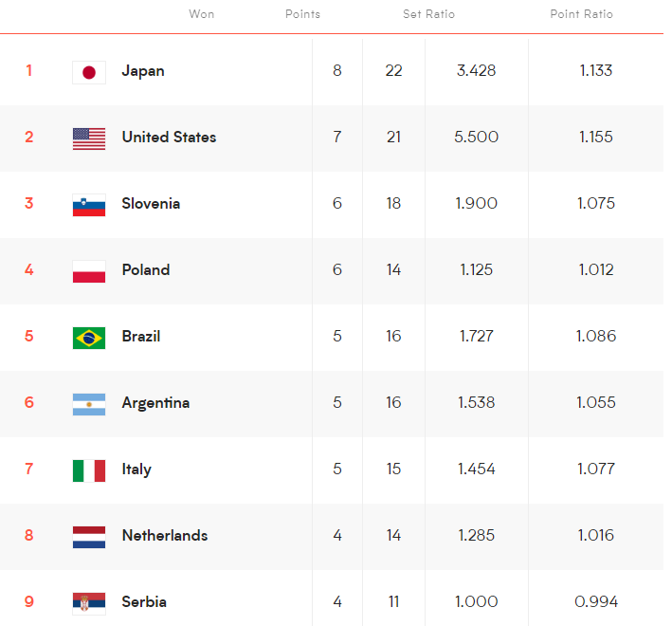Click the Serbia flag icon
This screenshot has width=672, height=626.
tap(89, 602)
